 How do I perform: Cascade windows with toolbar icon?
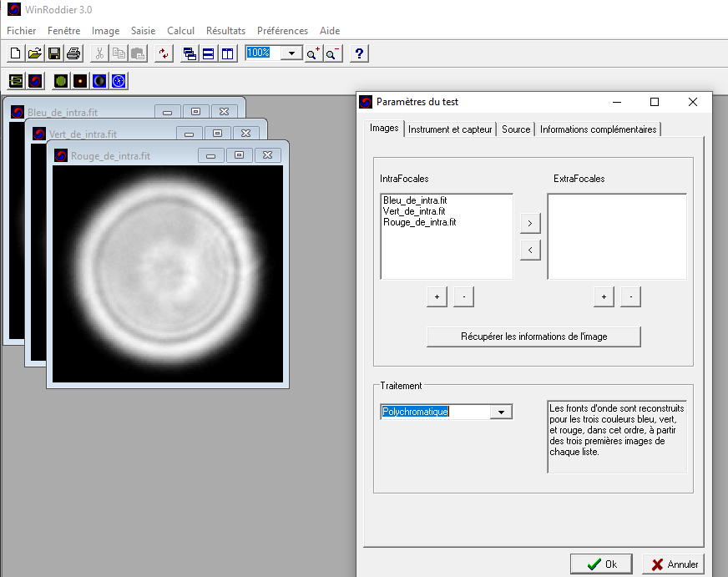click(x=190, y=53)
